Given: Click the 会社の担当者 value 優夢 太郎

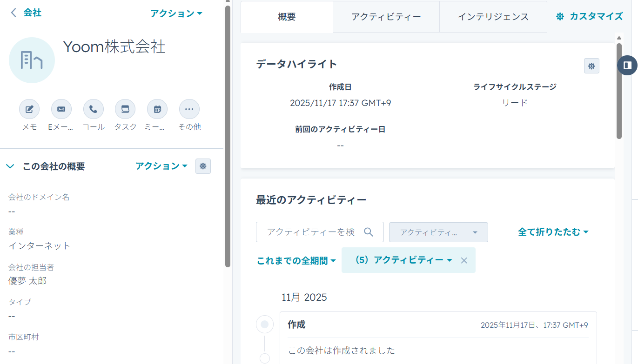Looking at the screenshot, I should click(27, 281).
